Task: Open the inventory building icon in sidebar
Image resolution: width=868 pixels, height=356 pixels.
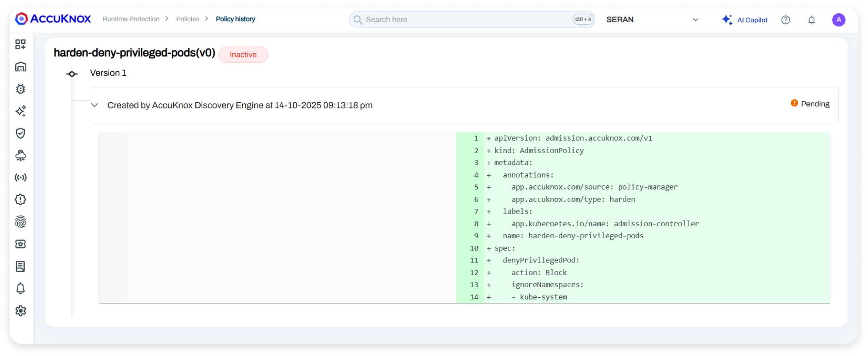Action: tap(20, 67)
